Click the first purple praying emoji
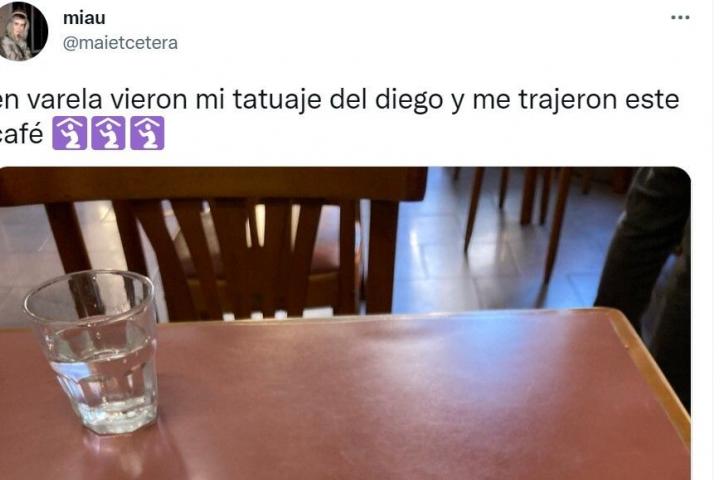Image resolution: width=720 pixels, height=480 pixels. tap(69, 134)
